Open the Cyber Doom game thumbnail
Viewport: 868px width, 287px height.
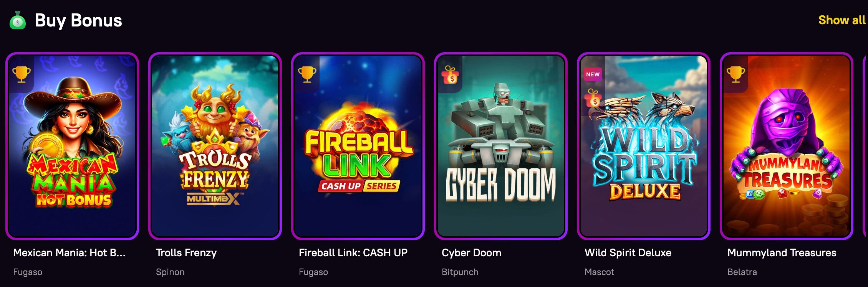[501, 146]
